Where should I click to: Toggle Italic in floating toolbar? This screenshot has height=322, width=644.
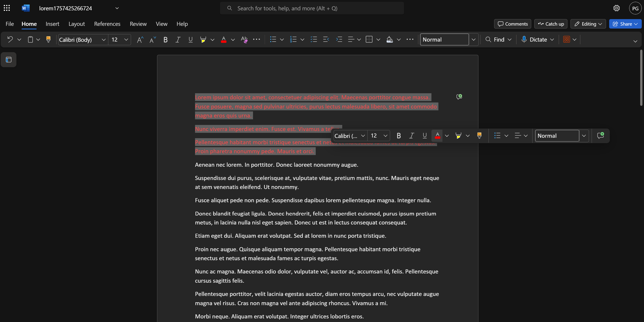click(x=411, y=135)
